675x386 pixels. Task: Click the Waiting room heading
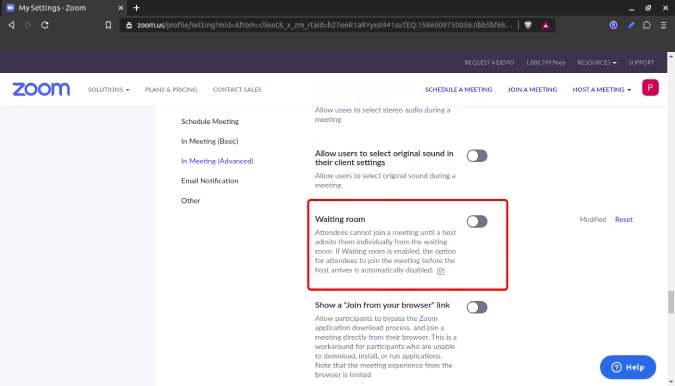[x=340, y=219]
